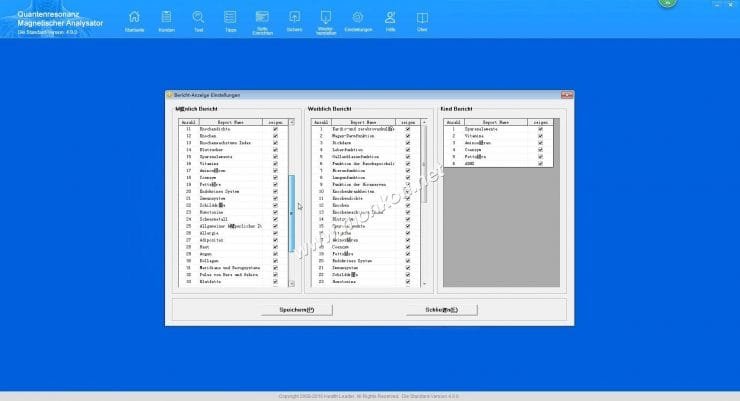This screenshot has height=401, width=740.
Task: Click male report scrollbar up arrow
Action: 292,122
